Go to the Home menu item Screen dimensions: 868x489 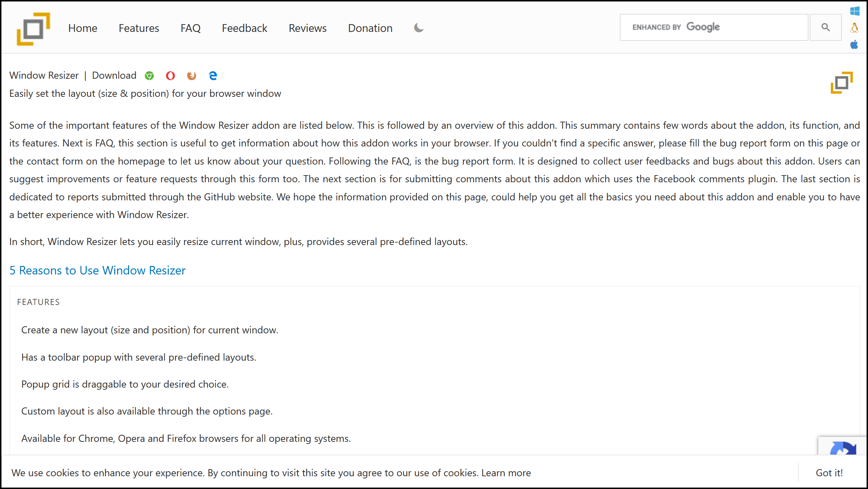pos(83,28)
